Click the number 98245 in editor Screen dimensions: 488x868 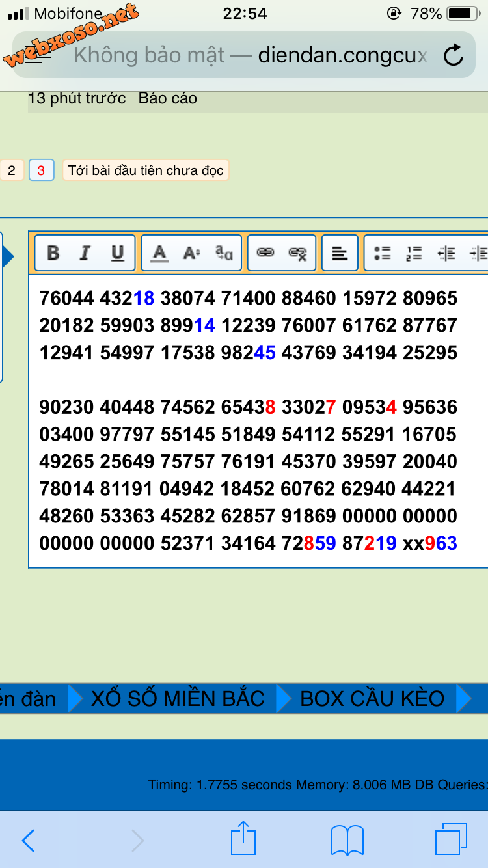click(x=249, y=353)
